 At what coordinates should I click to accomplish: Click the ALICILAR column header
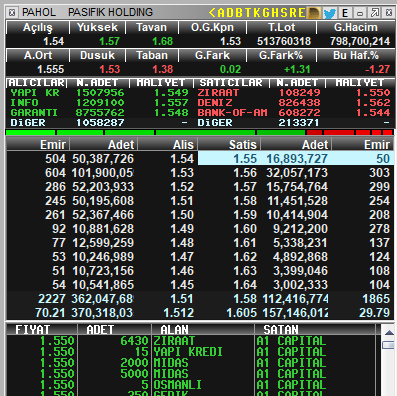coord(37,83)
